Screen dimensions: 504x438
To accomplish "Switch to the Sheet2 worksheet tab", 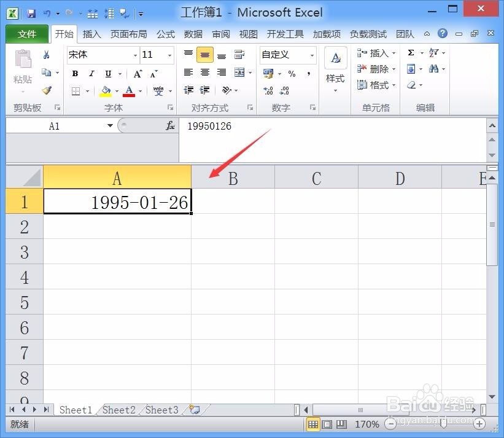I will pyautogui.click(x=118, y=410).
